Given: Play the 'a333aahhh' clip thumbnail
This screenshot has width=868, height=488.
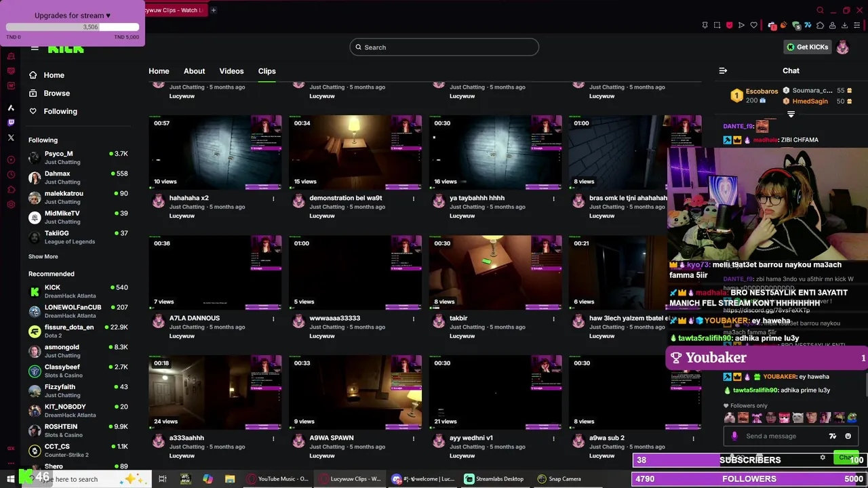Looking at the screenshot, I should tap(215, 392).
